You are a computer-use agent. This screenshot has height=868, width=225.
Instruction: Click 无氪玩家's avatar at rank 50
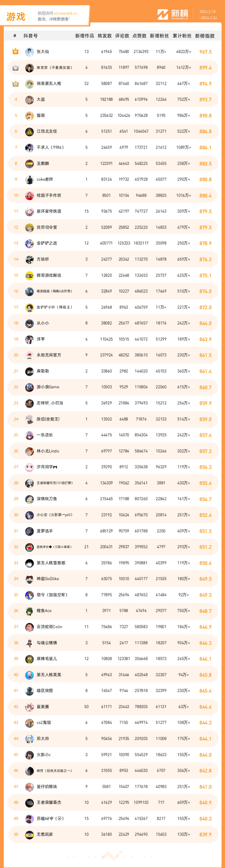[29, 834]
